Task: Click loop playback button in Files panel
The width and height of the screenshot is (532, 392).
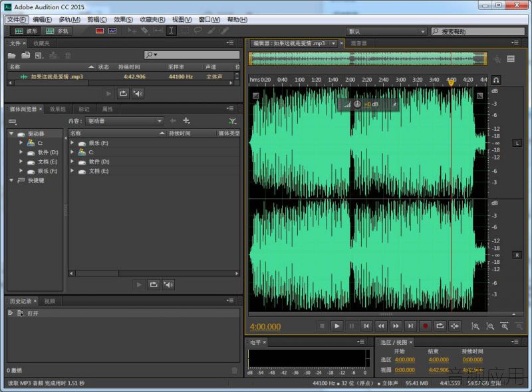Action: (123, 93)
